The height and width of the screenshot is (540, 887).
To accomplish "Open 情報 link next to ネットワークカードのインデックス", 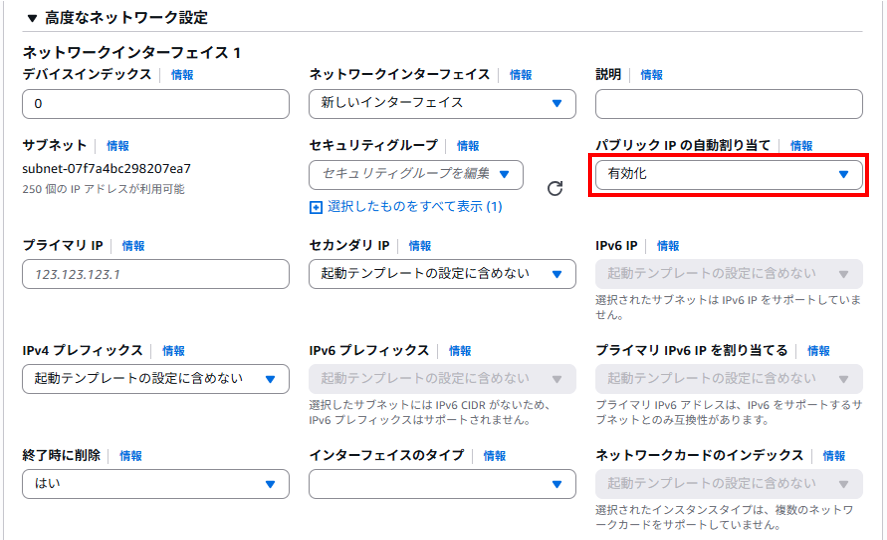I will coord(834,456).
